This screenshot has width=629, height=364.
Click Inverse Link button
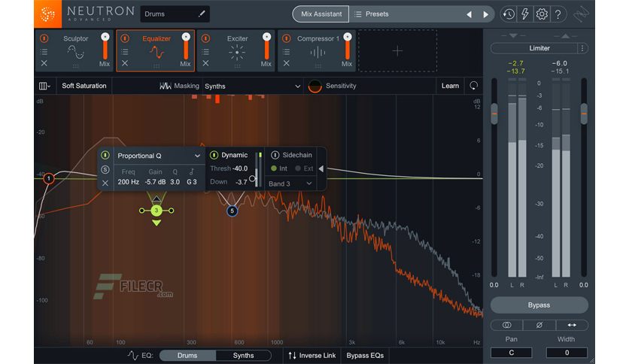coord(312,356)
